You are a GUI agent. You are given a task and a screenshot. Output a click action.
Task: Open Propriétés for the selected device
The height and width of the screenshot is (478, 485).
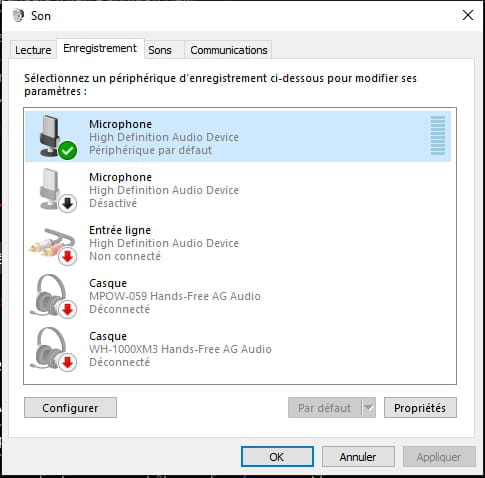[x=420, y=407]
